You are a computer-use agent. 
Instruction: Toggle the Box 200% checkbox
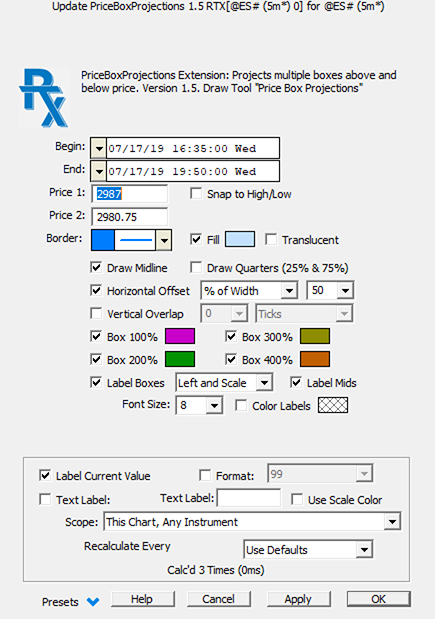96,359
